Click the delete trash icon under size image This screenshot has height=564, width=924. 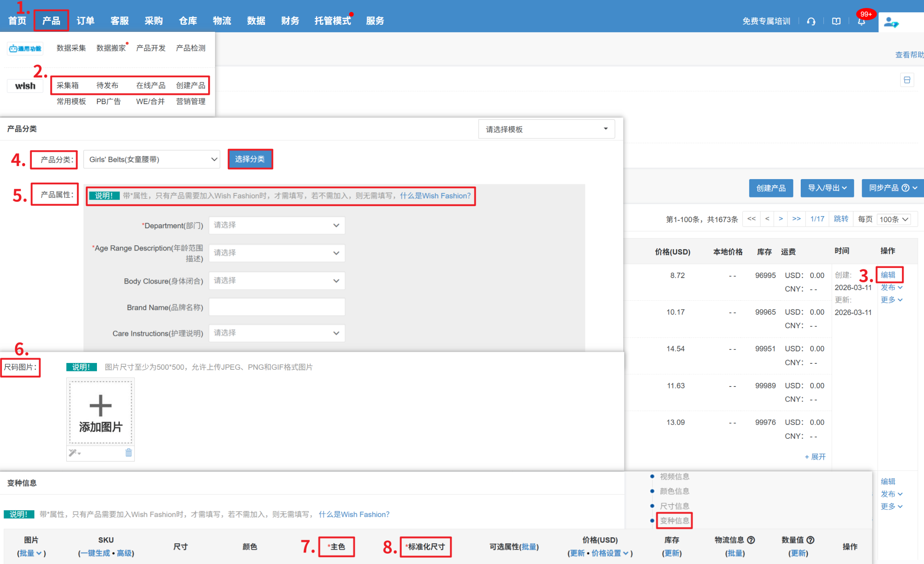click(128, 453)
